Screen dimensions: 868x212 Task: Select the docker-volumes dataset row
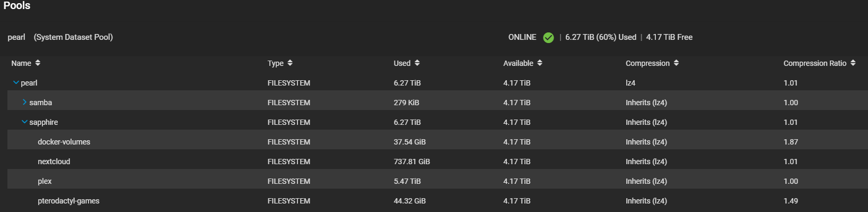pyautogui.click(x=434, y=142)
